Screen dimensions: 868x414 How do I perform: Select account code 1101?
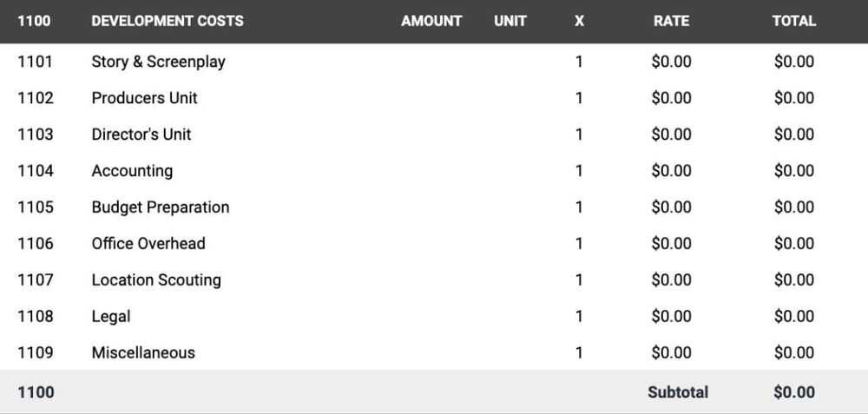pyautogui.click(x=36, y=62)
